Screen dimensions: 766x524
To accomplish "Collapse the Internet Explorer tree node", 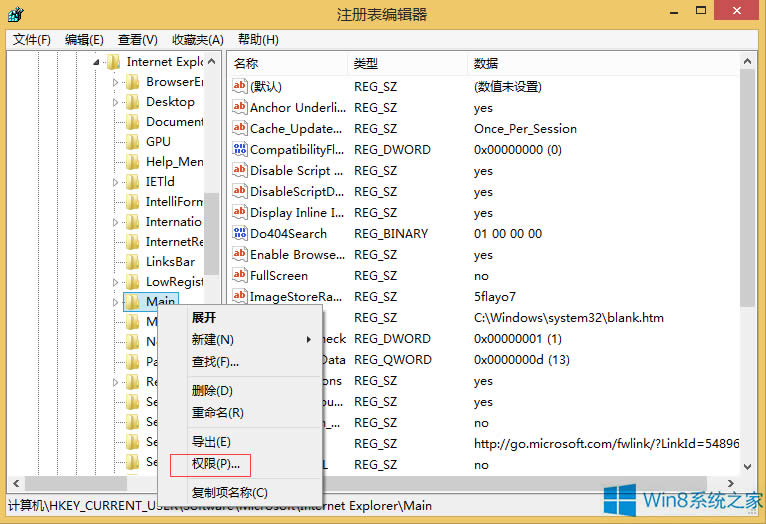I will (x=97, y=62).
